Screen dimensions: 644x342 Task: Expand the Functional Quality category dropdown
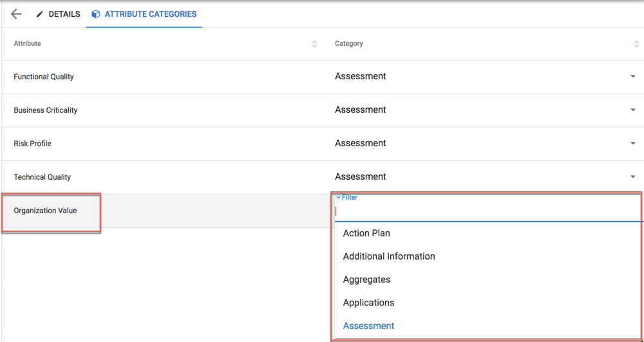click(632, 77)
